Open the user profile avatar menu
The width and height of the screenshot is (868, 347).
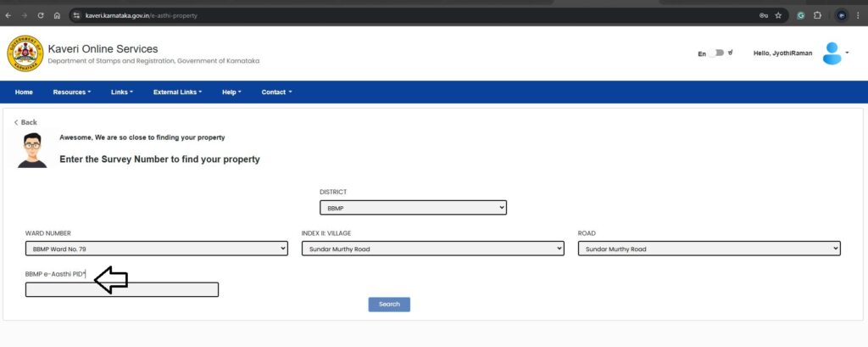[x=835, y=53]
